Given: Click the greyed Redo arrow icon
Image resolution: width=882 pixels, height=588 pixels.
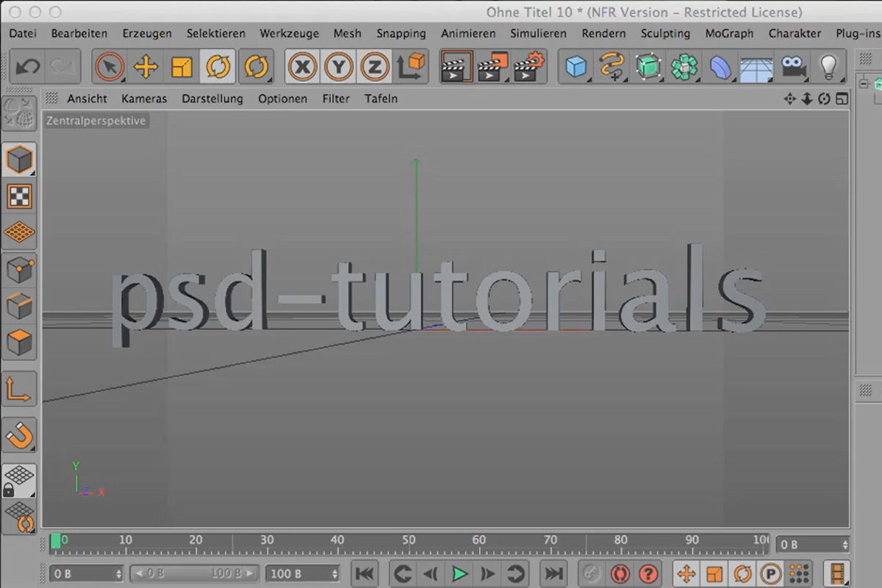Looking at the screenshot, I should pos(62,68).
